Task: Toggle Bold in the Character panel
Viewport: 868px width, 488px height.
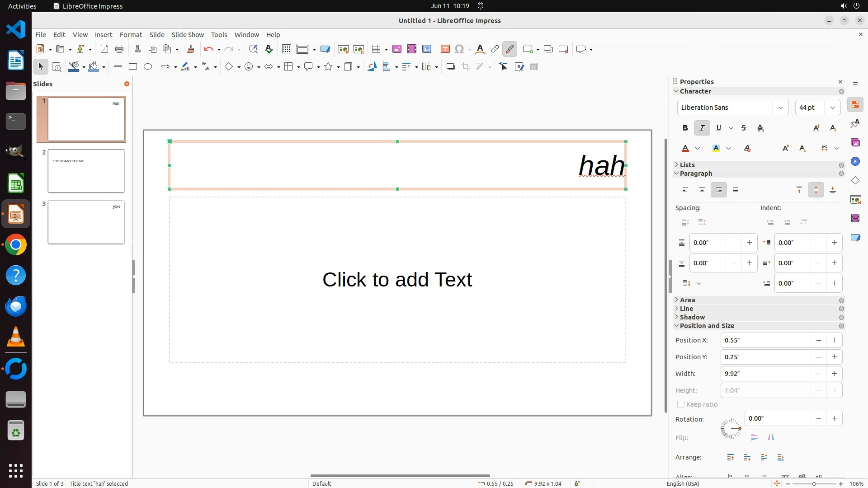Action: tap(685, 128)
